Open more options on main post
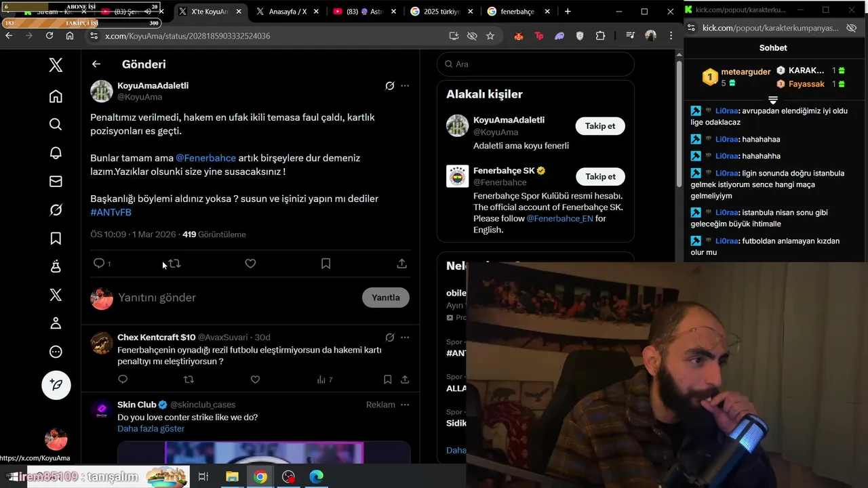 (x=405, y=86)
